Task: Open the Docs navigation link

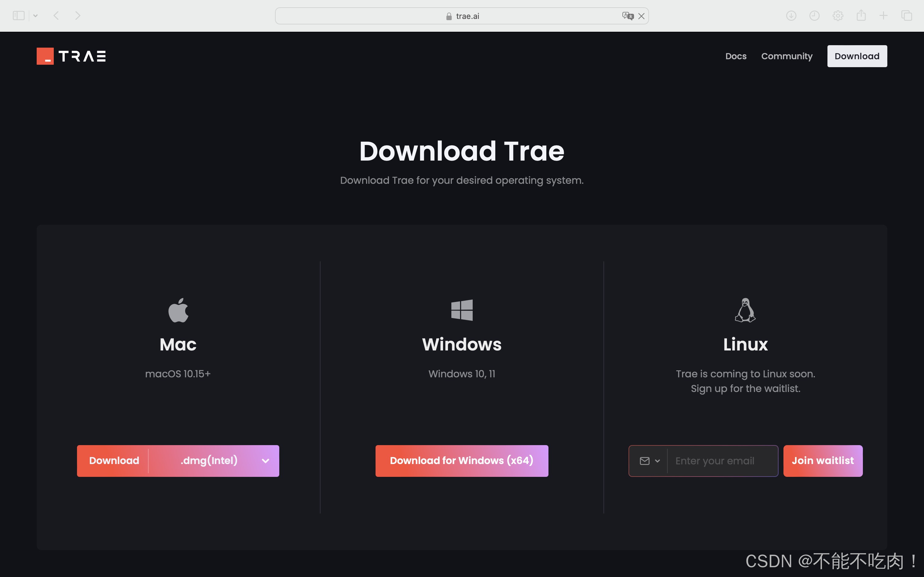Action: pos(735,56)
